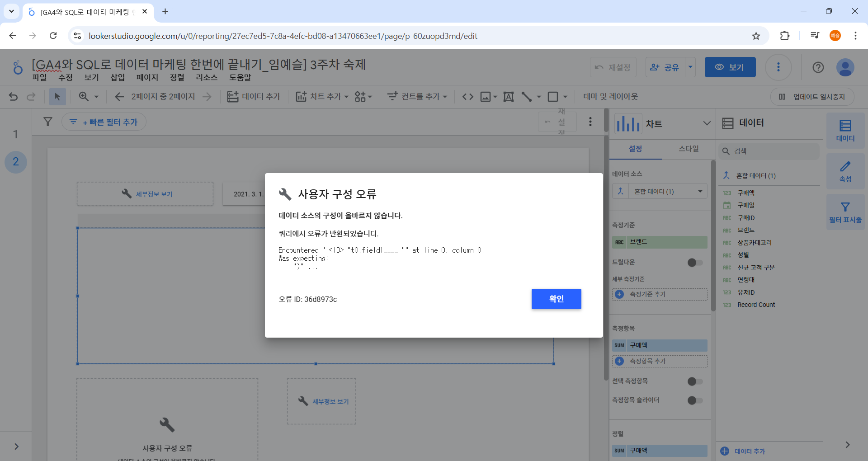Reload the browser page

pos(53,36)
